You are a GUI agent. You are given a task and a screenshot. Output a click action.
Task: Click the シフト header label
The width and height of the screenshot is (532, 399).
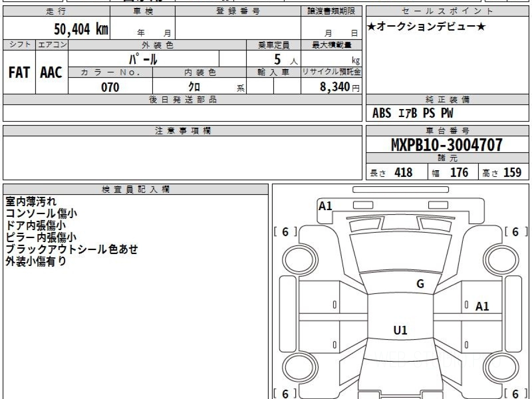click(19, 45)
